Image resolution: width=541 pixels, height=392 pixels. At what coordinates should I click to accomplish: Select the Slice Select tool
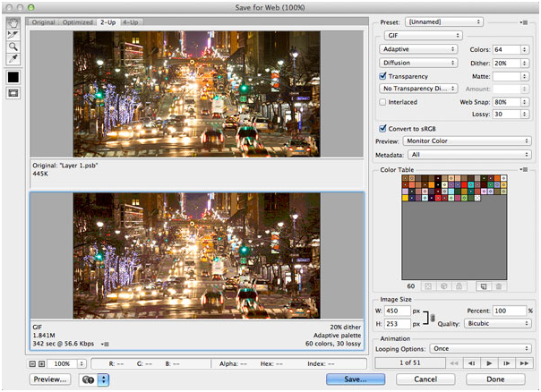(x=12, y=33)
